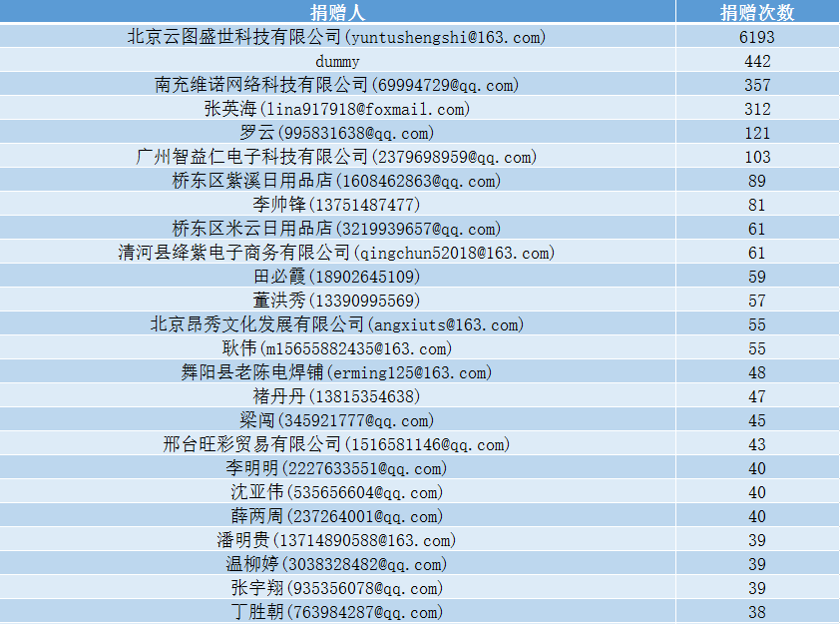Select donor 张英海 (lina917918@foxmail.com)
Image resolution: width=840 pixels, height=624 pixels.
tap(337, 108)
